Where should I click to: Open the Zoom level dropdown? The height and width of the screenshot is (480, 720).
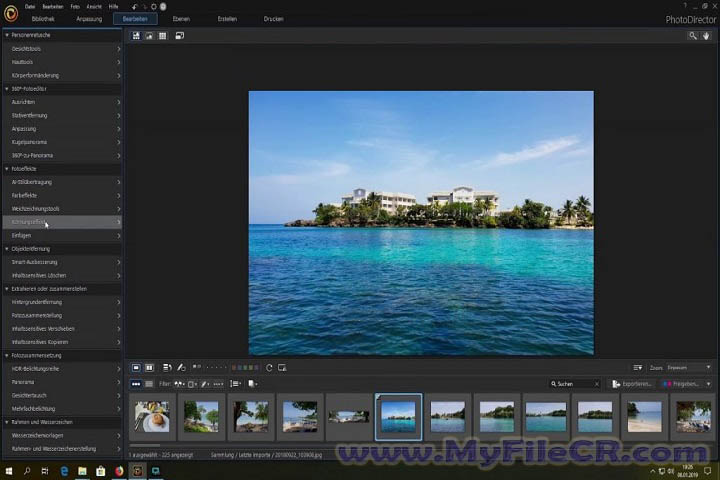click(x=689, y=367)
